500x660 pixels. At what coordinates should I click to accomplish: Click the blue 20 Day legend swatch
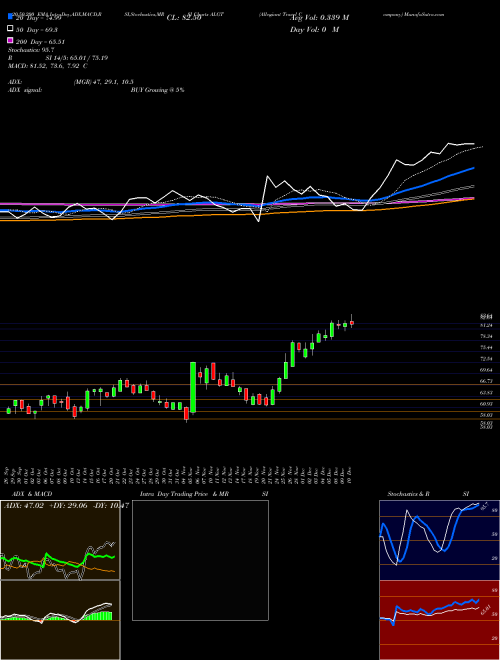[10, 17]
